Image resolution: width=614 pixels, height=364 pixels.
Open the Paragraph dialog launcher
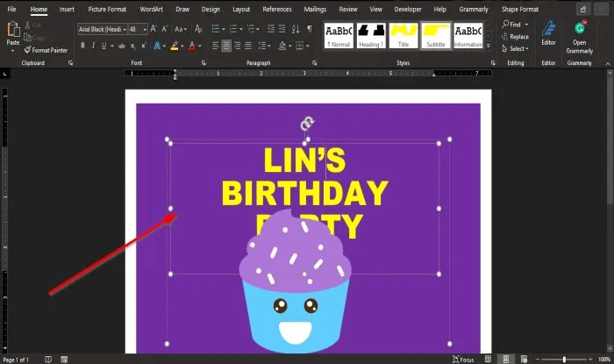point(314,62)
